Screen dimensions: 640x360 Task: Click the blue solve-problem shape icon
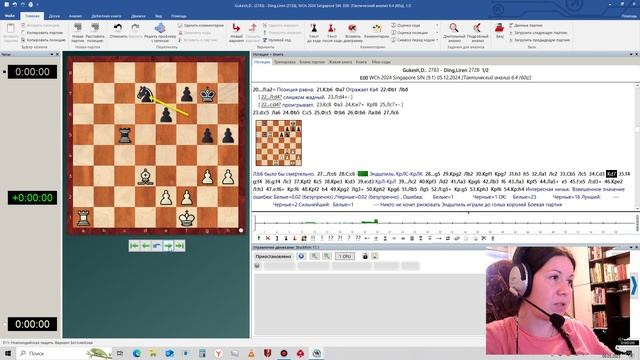click(x=160, y=28)
